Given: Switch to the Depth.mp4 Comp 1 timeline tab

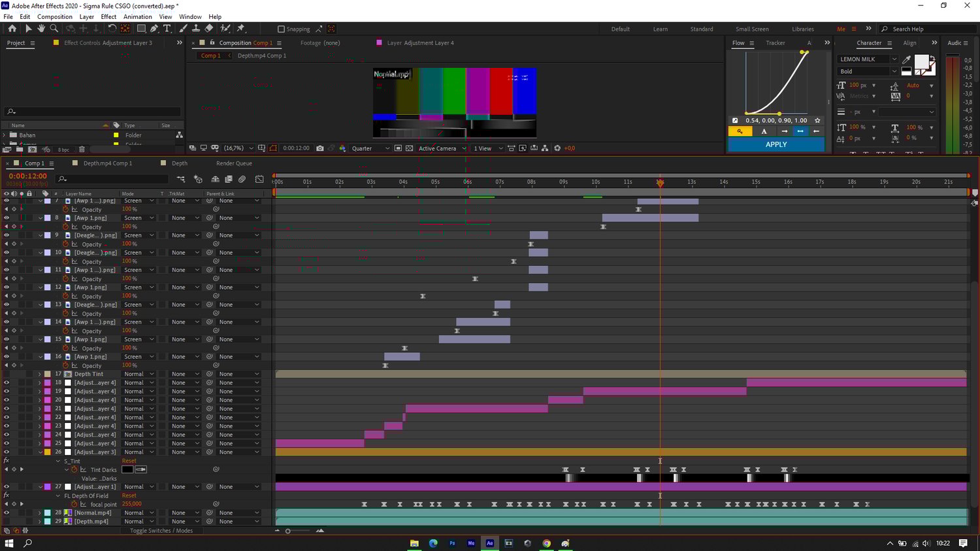Looking at the screenshot, I should point(107,163).
